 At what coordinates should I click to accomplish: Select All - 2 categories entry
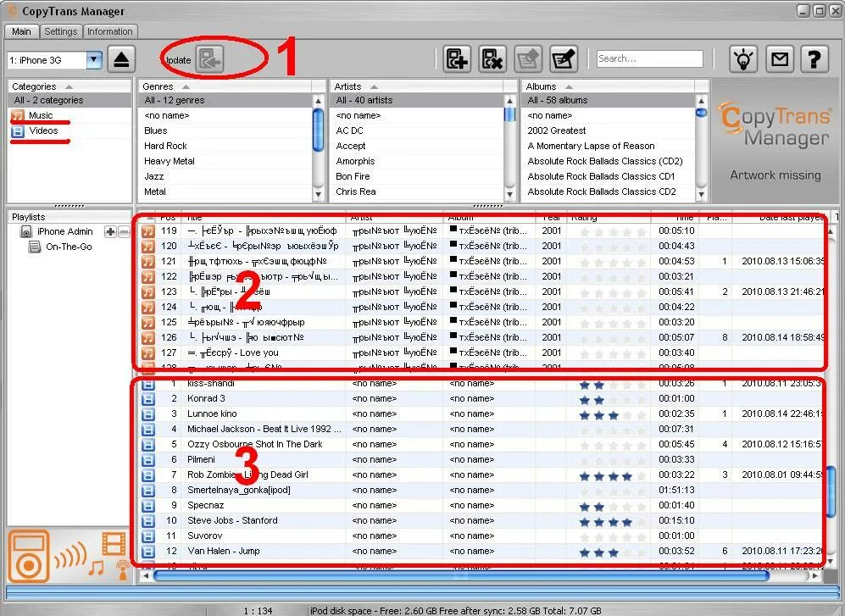pyautogui.click(x=69, y=100)
